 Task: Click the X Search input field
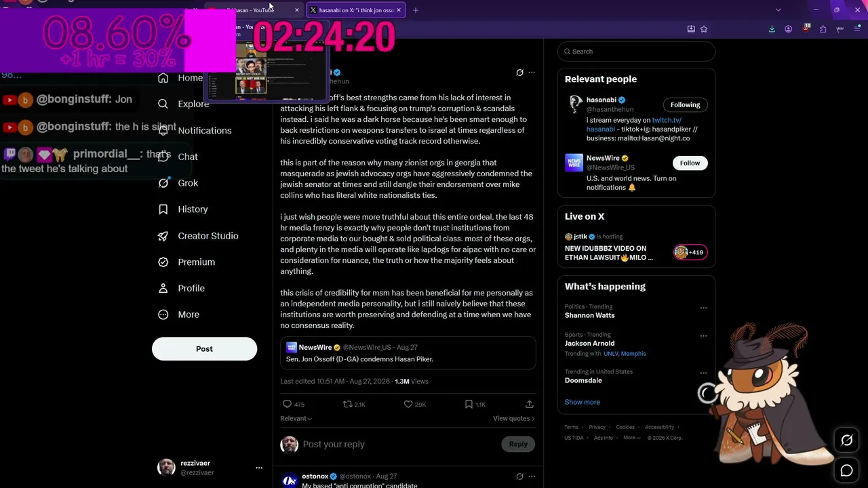(x=636, y=52)
